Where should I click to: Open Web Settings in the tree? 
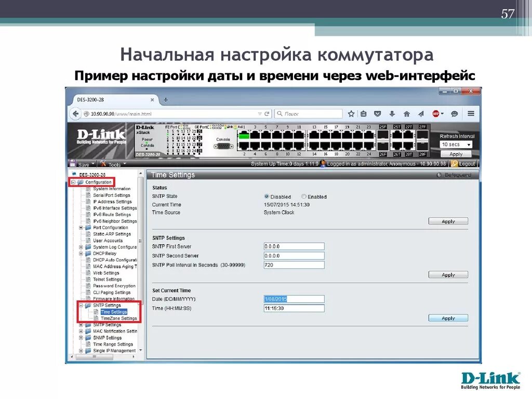click(x=106, y=273)
